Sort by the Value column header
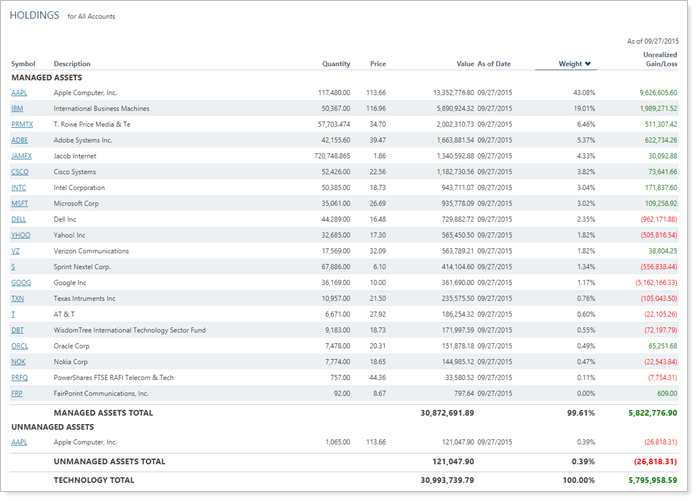 pyautogui.click(x=465, y=64)
